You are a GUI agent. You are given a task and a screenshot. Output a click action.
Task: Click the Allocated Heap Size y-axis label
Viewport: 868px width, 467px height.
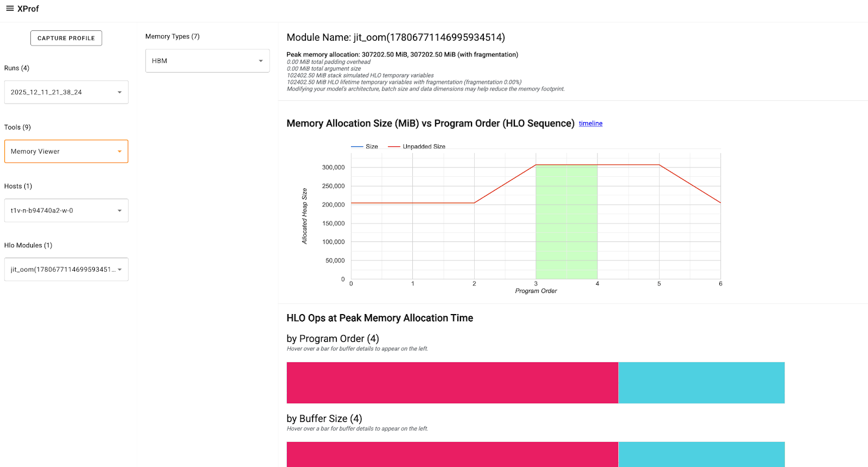point(304,216)
